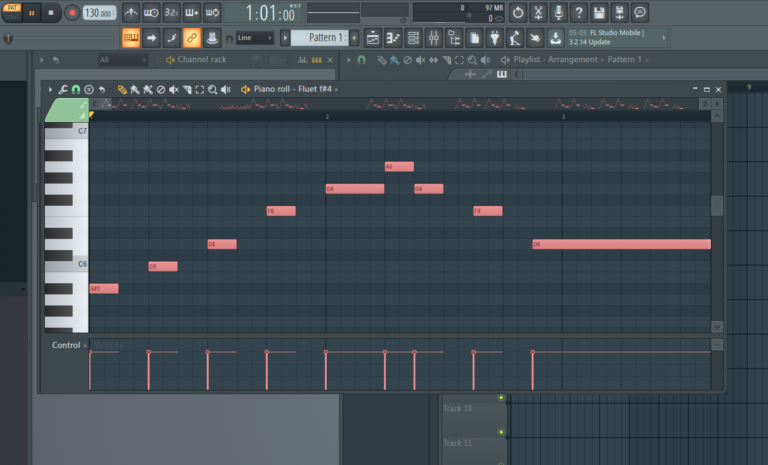This screenshot has height=465, width=768.
Task: Click the scissors audio editor icon
Action: 538,13
